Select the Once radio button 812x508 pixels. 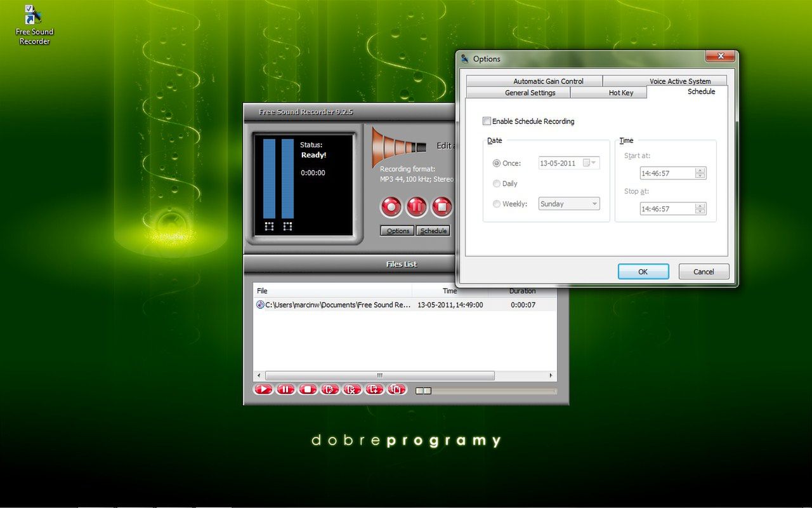pos(497,163)
